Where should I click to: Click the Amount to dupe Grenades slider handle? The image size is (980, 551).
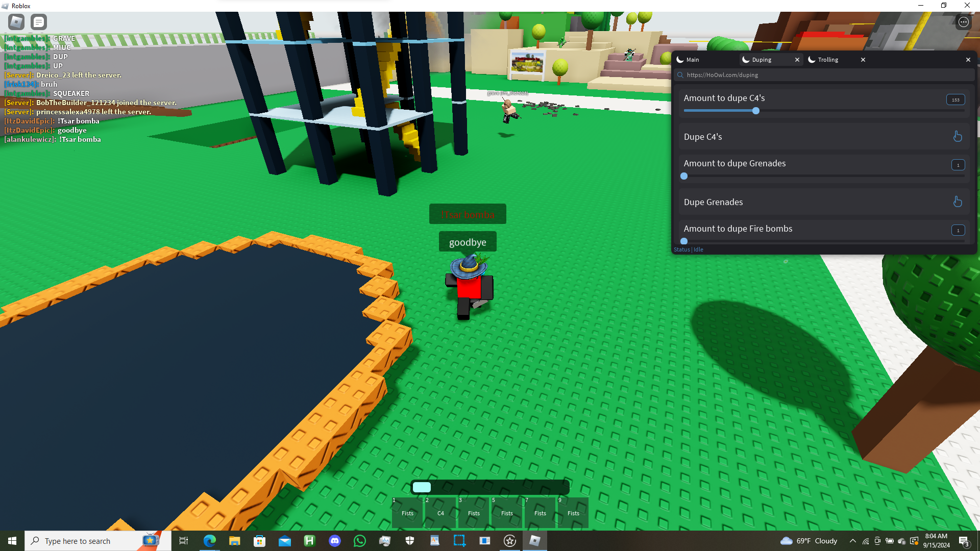point(684,176)
